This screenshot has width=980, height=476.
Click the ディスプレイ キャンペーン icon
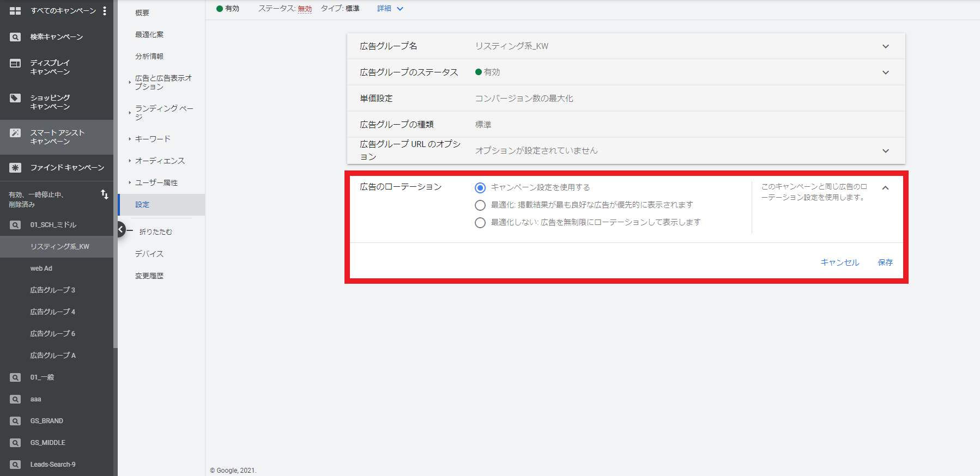(x=15, y=63)
